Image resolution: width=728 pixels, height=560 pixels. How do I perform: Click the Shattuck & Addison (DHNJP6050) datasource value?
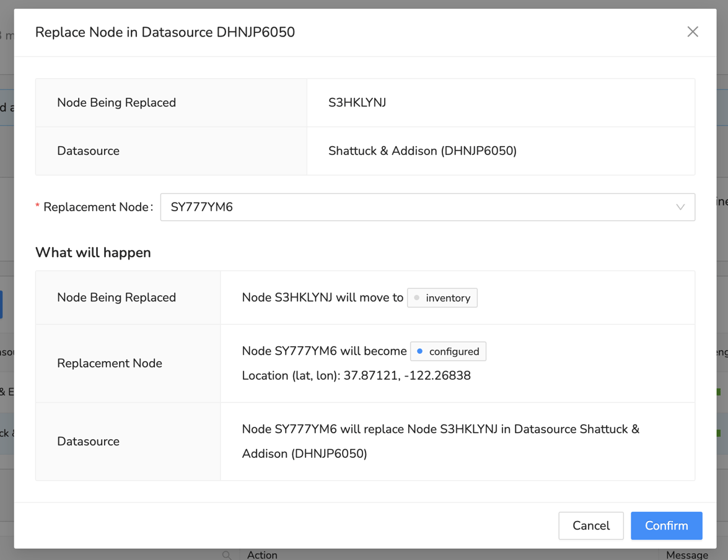click(x=422, y=151)
